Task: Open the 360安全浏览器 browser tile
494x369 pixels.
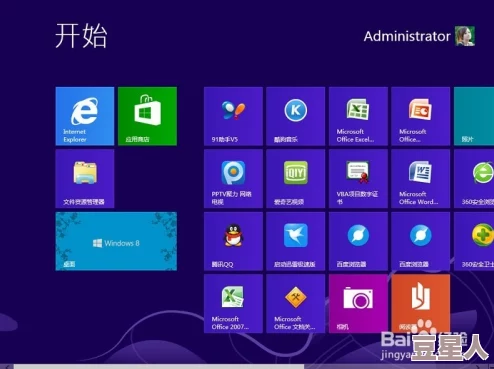Action: point(474,179)
